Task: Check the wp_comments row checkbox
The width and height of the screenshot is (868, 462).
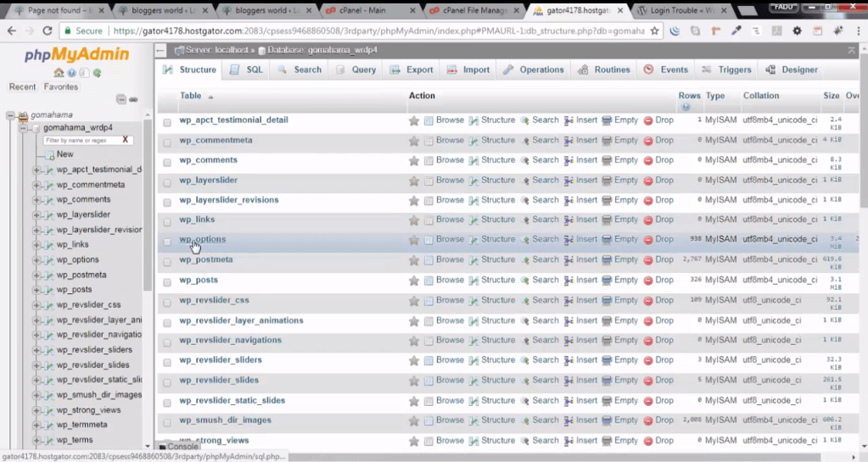Action: [167, 162]
